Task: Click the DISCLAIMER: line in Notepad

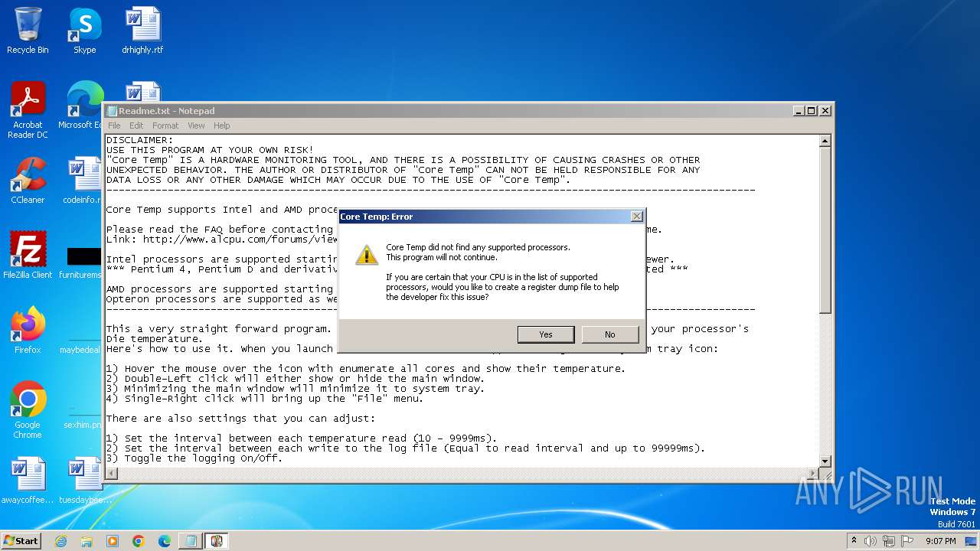Action: [140, 140]
